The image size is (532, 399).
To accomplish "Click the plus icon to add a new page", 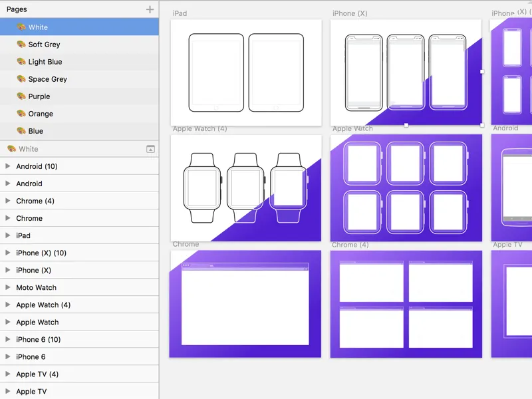I will point(151,9).
